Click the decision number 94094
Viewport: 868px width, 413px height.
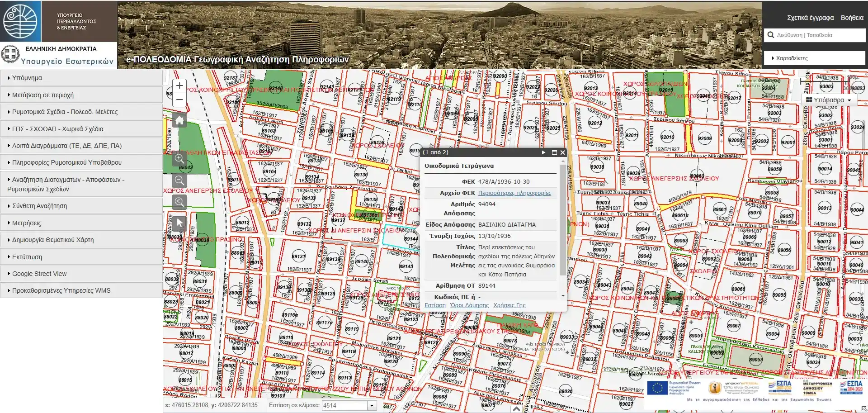pos(487,204)
